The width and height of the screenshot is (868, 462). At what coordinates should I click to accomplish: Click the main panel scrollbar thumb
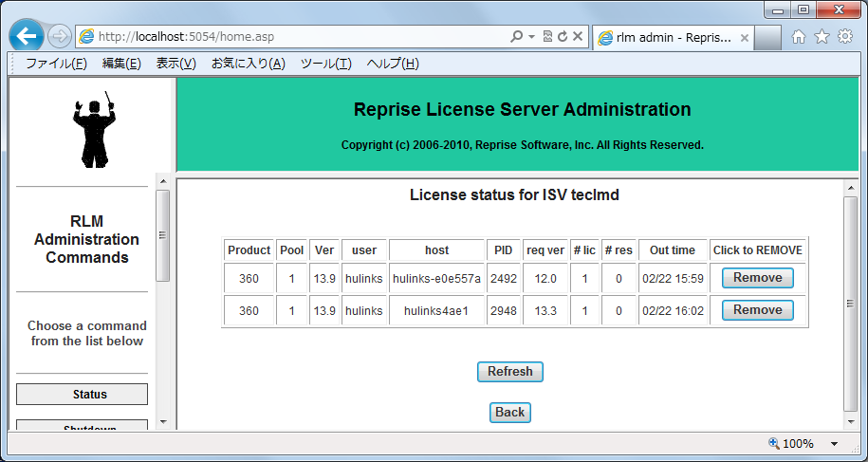tap(851, 304)
